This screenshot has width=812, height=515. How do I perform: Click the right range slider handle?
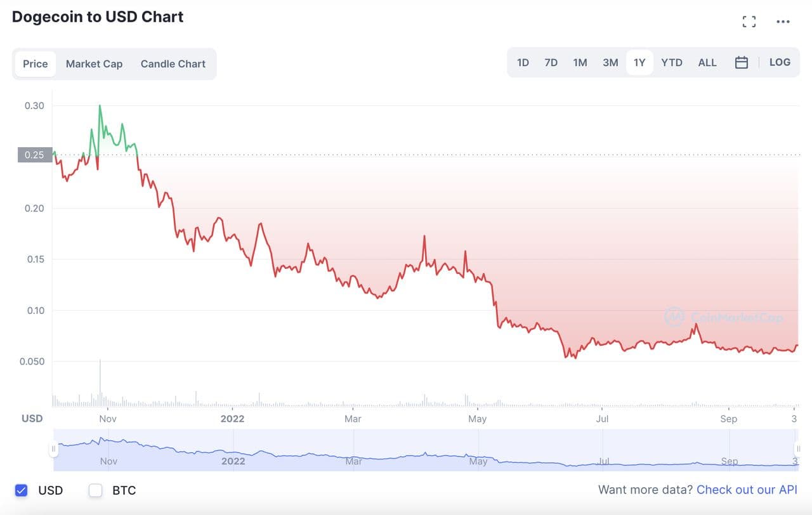[x=798, y=450]
